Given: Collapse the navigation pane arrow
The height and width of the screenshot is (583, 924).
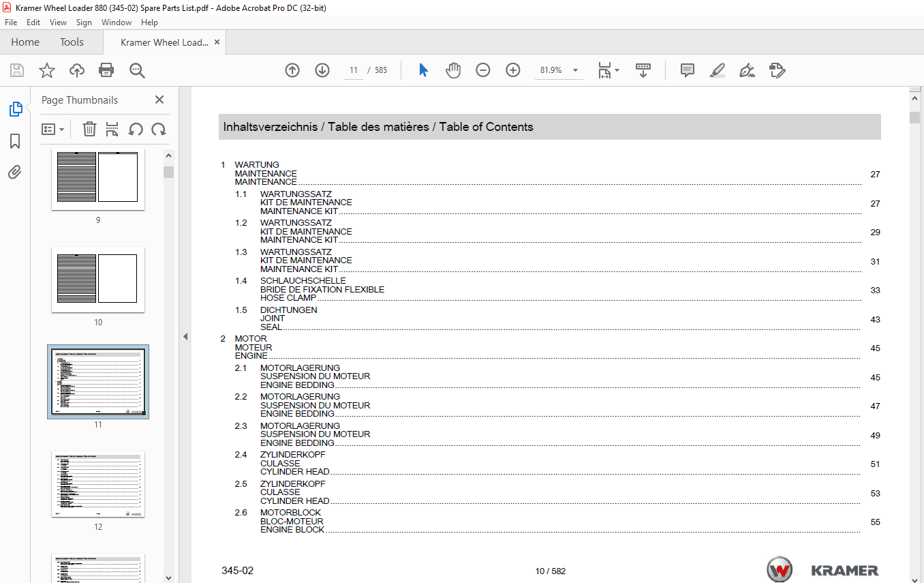Looking at the screenshot, I should [x=184, y=336].
